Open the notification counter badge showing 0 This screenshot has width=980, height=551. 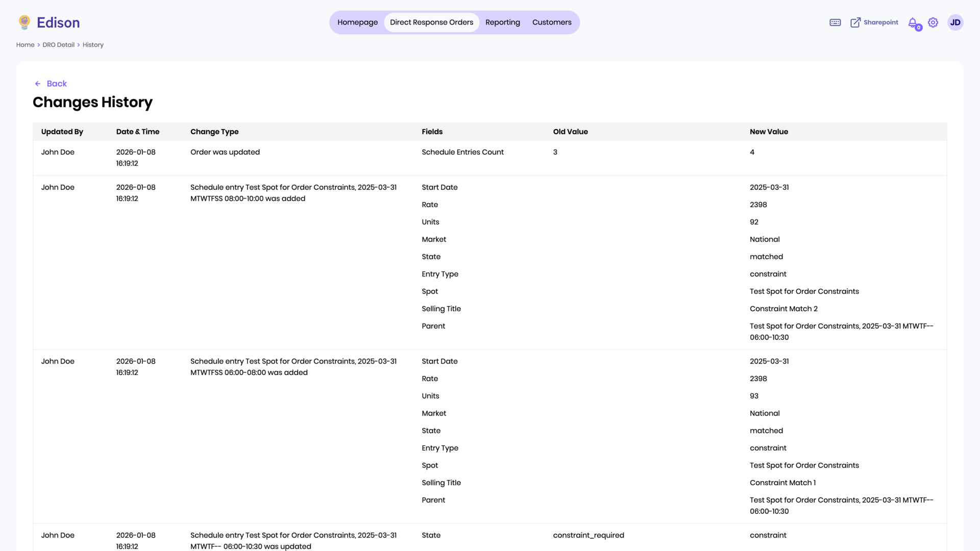918,27
